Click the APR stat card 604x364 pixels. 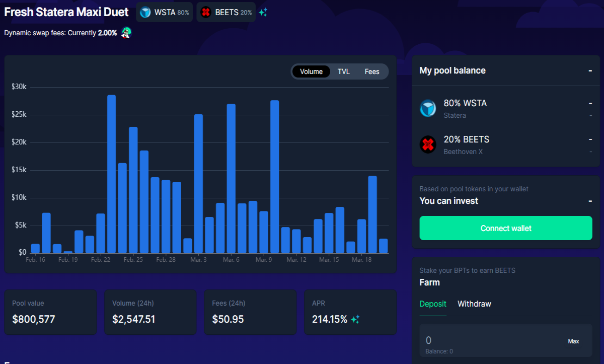coord(350,312)
